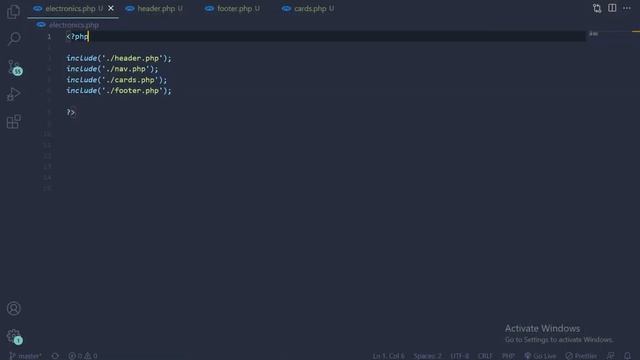Click the master branch in status bar
640x360 pixels.
click(x=25, y=356)
